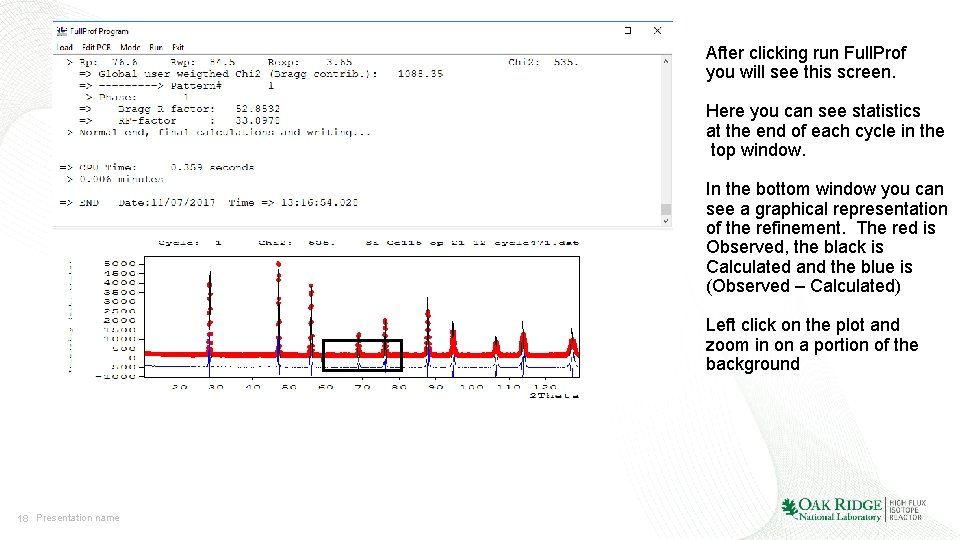Click the Bragg R factor output line
The height and width of the screenshot is (540, 960).
[179, 109]
